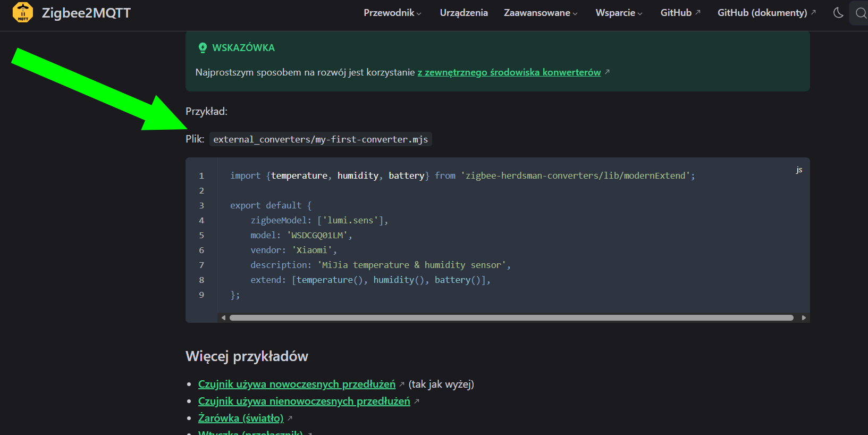Expand the Przewodnik dropdown menu
The height and width of the screenshot is (435, 868).
[x=392, y=13]
